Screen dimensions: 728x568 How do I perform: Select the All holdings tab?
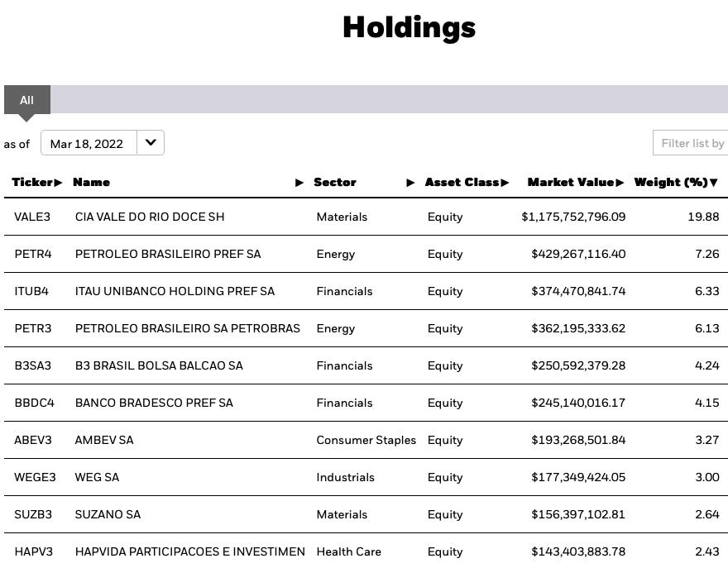click(x=27, y=100)
